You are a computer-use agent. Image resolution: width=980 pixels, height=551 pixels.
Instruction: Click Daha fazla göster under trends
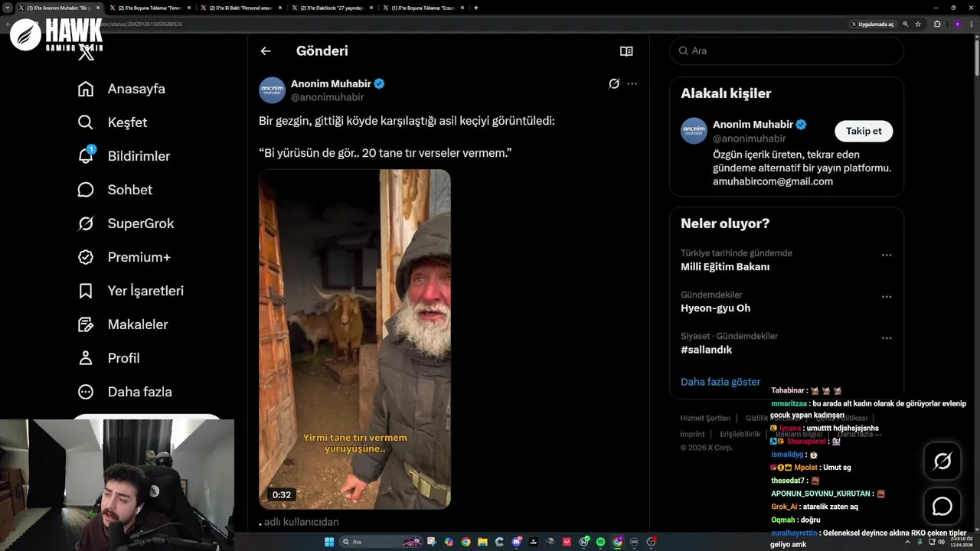tap(720, 382)
